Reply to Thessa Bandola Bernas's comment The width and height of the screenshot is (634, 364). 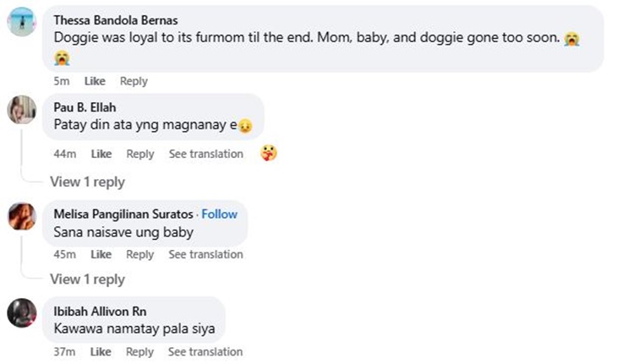click(134, 81)
